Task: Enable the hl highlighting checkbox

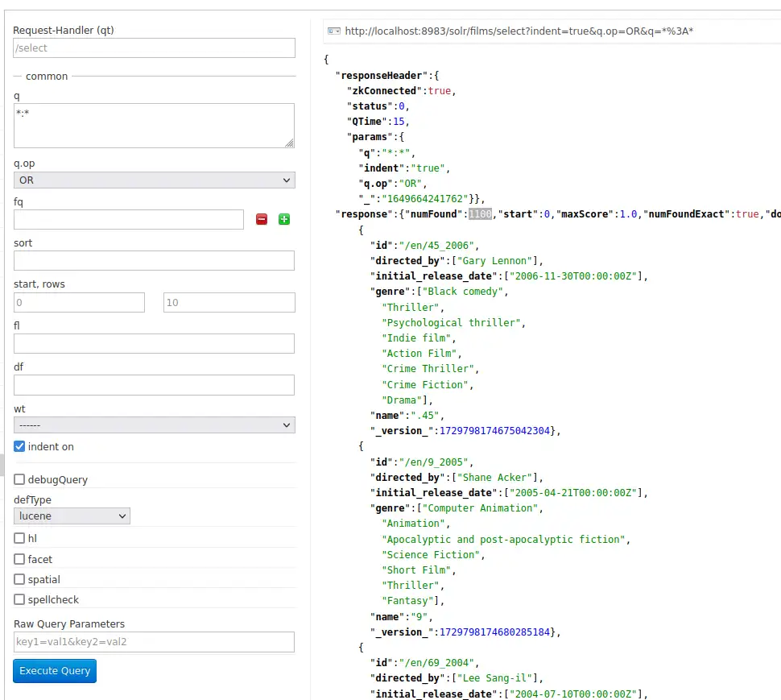Action: pos(19,538)
